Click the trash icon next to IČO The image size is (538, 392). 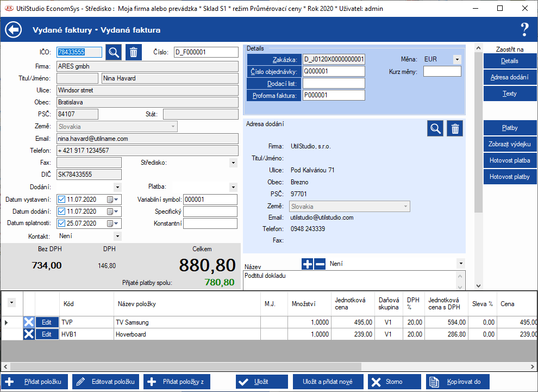[x=134, y=52]
